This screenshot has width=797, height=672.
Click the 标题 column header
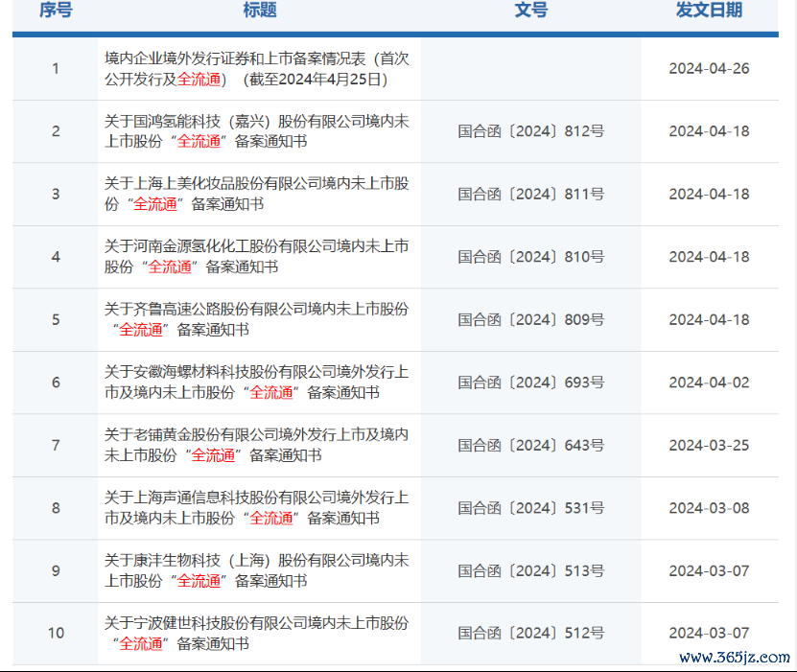pos(260,10)
